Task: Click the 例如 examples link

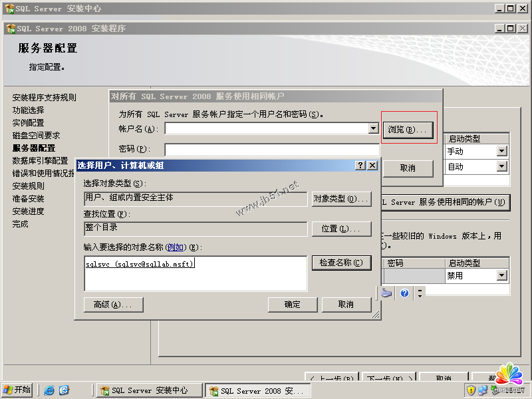Action: [x=176, y=247]
